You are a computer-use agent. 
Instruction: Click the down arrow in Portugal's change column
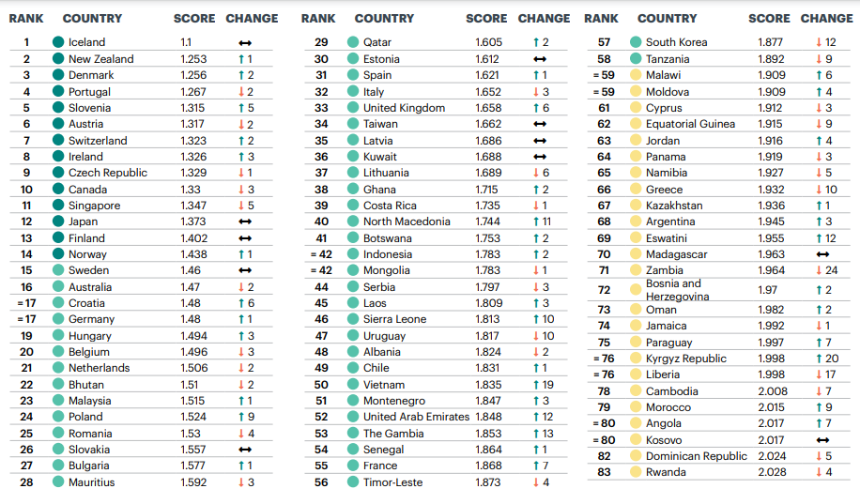click(x=240, y=92)
